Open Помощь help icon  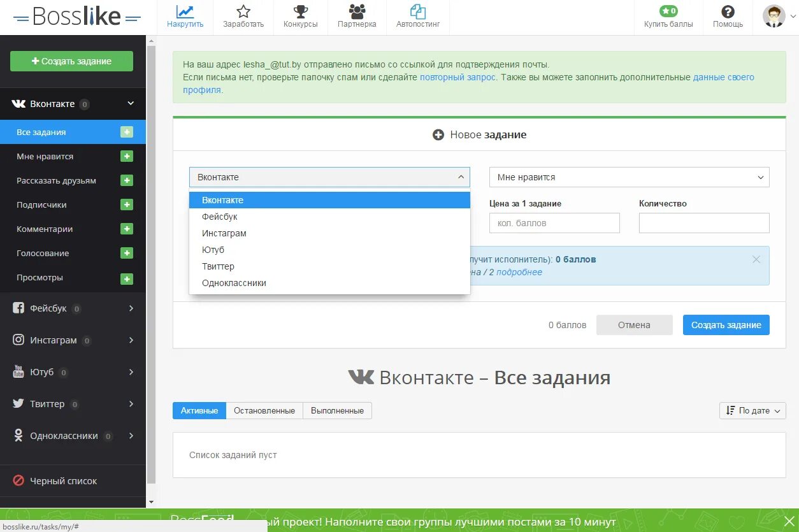point(728,17)
